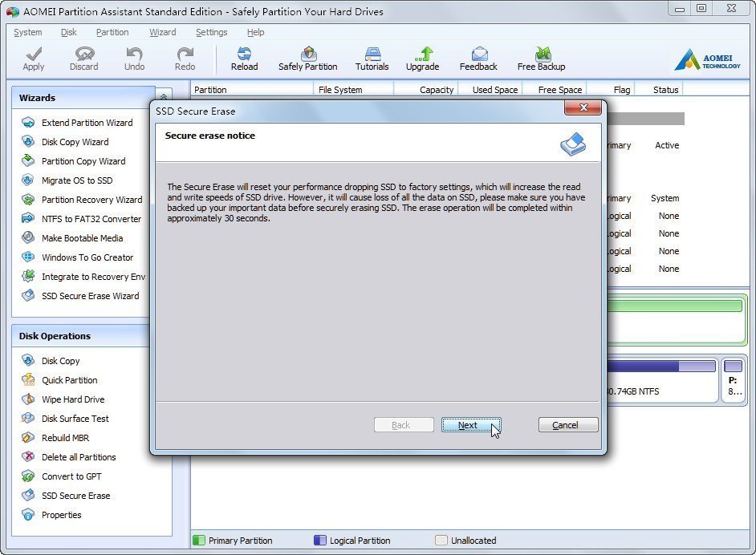Click the Wizards panel header
Image resolution: width=756 pixels, height=555 pixels.
83,98
